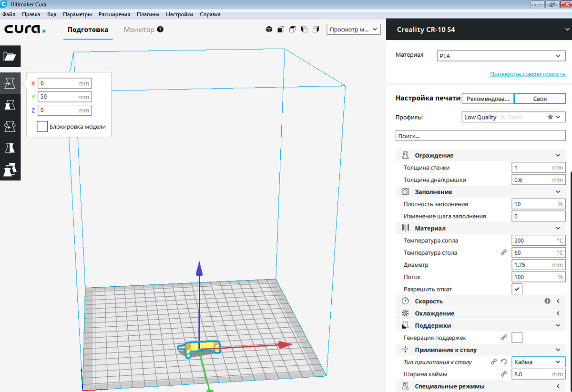Select the yellow model on the build plate
572x392 pixels.
(x=200, y=348)
